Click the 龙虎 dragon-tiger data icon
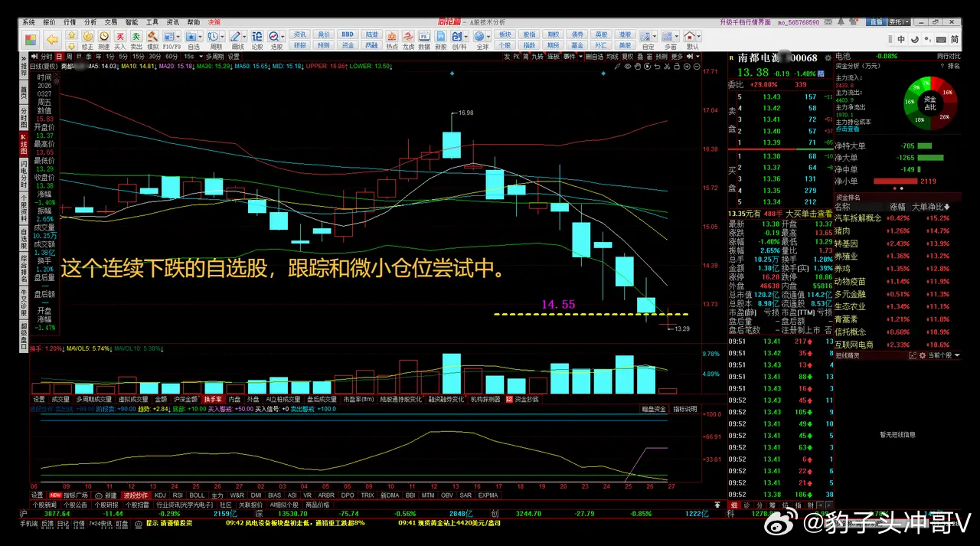The image size is (980, 546). 410,36
